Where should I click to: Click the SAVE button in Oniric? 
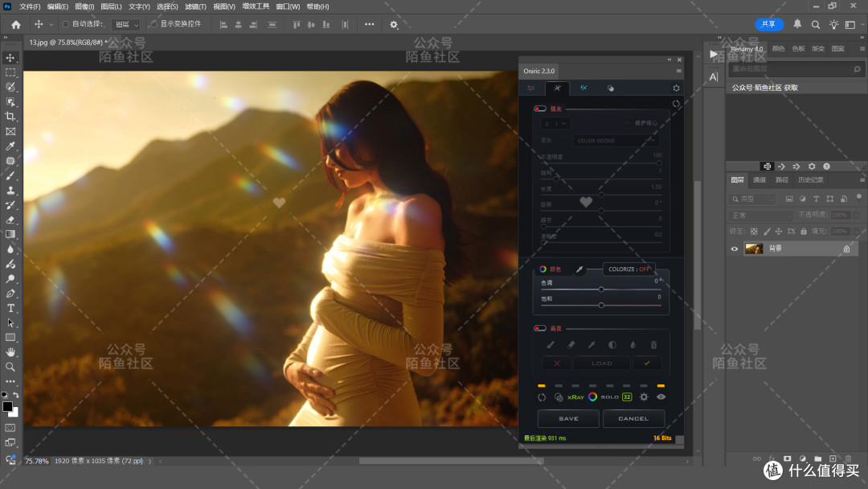[x=568, y=418]
